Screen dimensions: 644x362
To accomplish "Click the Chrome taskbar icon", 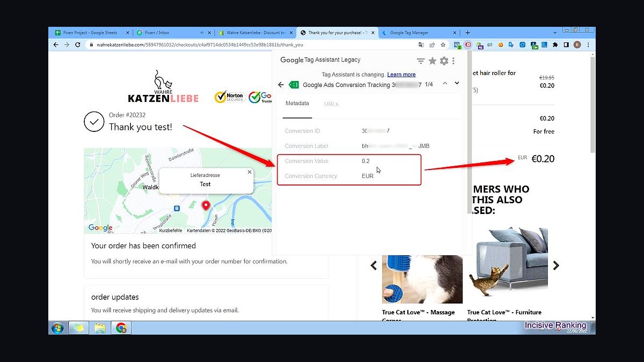I will pyautogui.click(x=121, y=328).
